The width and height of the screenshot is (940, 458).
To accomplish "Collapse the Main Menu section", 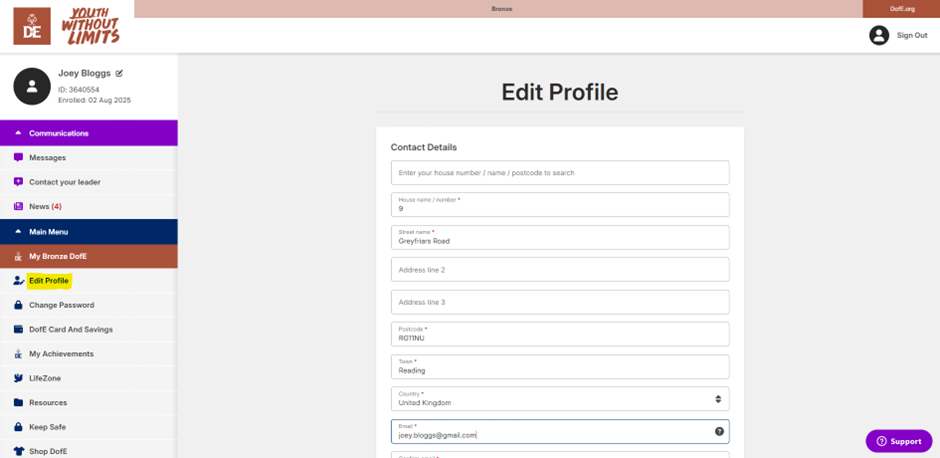I will [x=18, y=232].
